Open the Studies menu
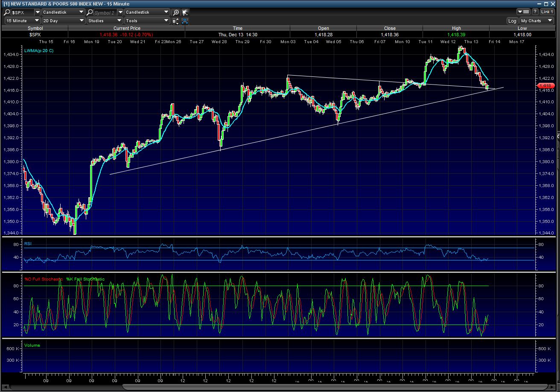Viewport: 560px width, 392px height. coord(105,20)
